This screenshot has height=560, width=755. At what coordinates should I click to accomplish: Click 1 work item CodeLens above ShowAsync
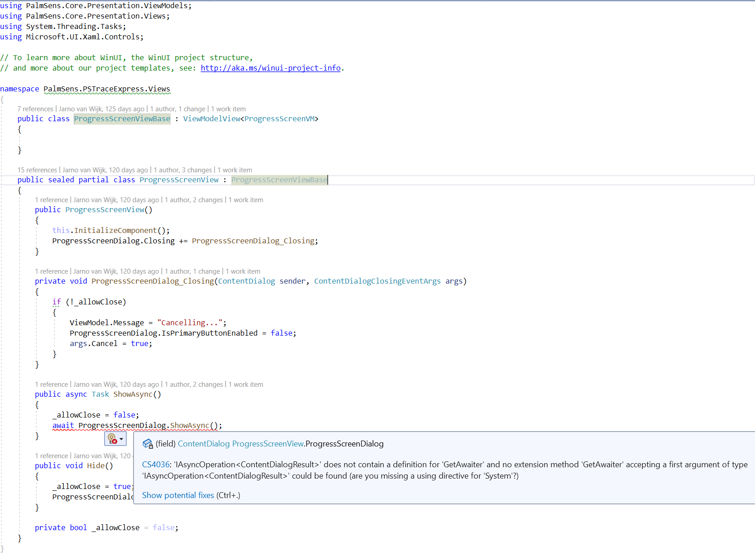(x=246, y=384)
